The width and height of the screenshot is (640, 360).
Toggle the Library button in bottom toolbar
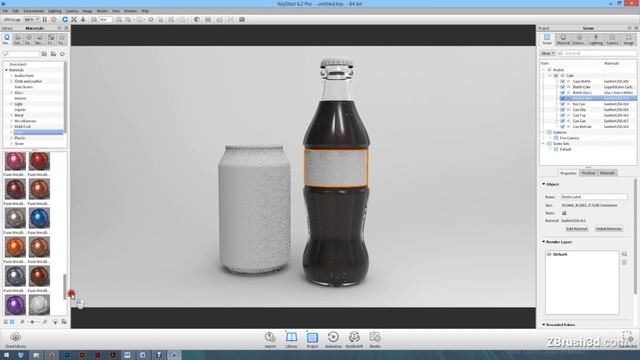[291, 339]
